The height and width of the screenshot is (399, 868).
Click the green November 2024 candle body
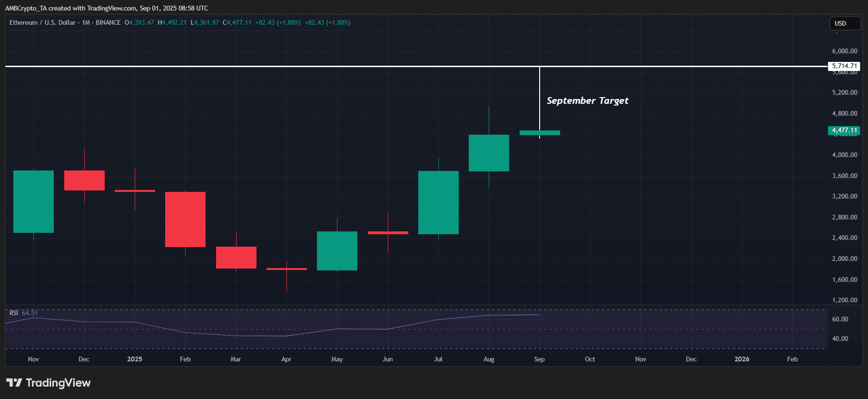[33, 201]
